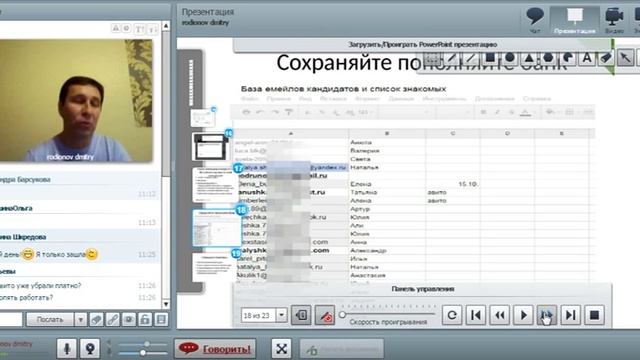Open slide thumbnail 19
Screen dimensions: 640x360
coord(214,267)
